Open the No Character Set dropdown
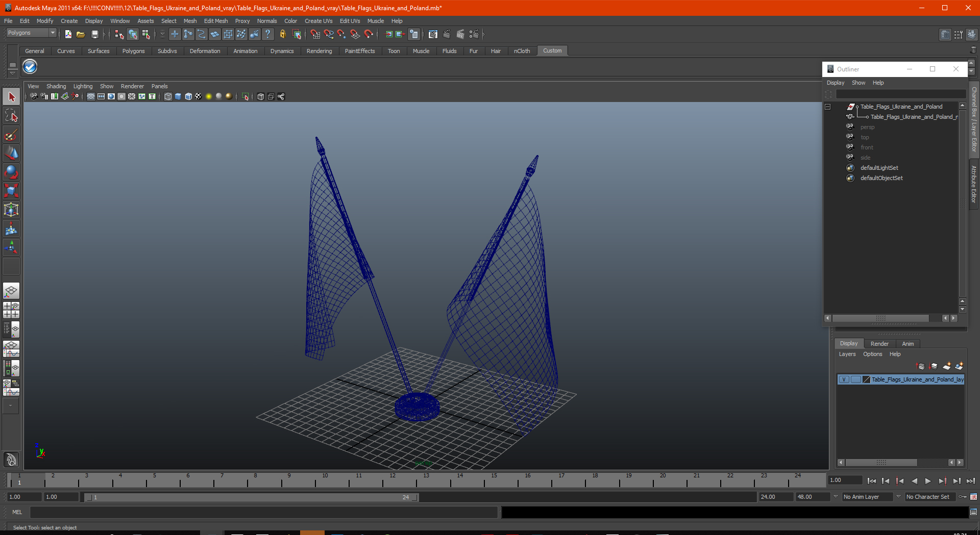This screenshot has width=980, height=535. (930, 497)
